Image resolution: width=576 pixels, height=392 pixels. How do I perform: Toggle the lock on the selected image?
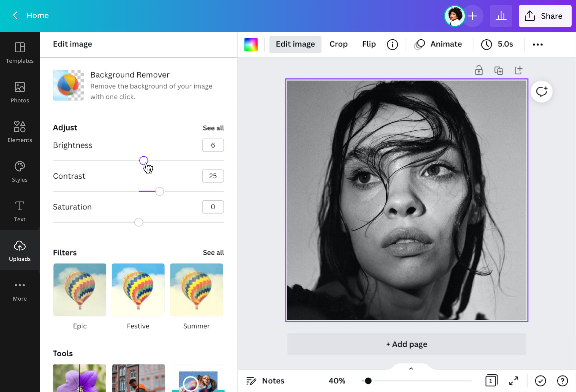(479, 70)
